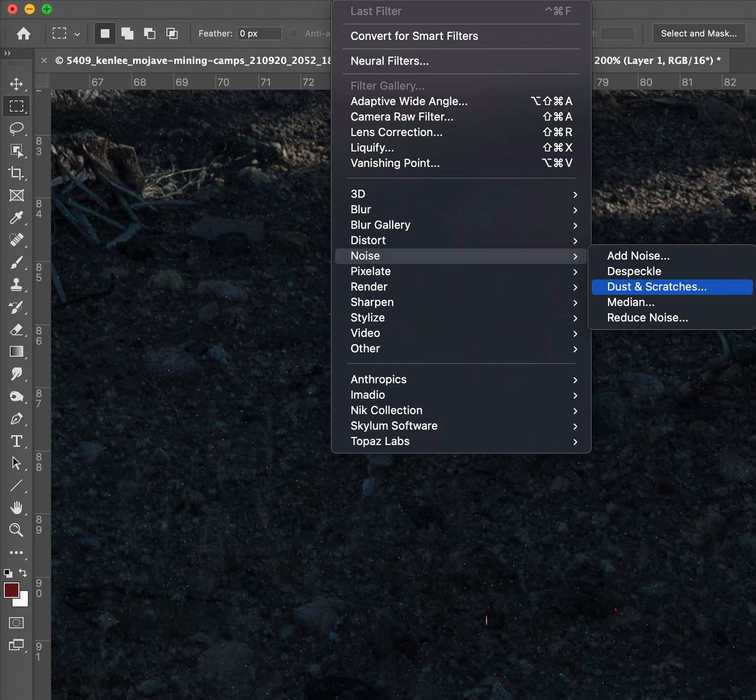Select the Zoom tool
Screen dimensions: 756x700
coord(17,530)
